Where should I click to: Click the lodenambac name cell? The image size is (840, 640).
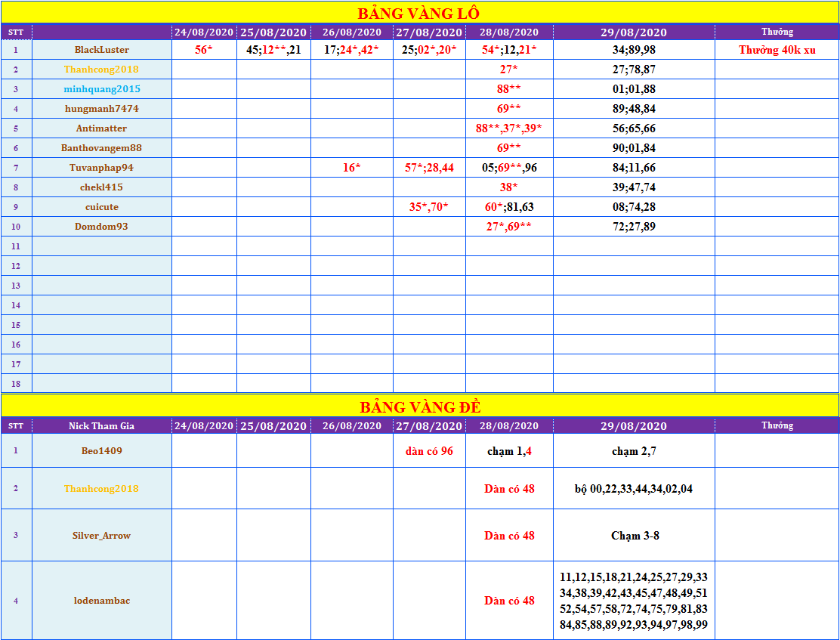tap(102, 601)
